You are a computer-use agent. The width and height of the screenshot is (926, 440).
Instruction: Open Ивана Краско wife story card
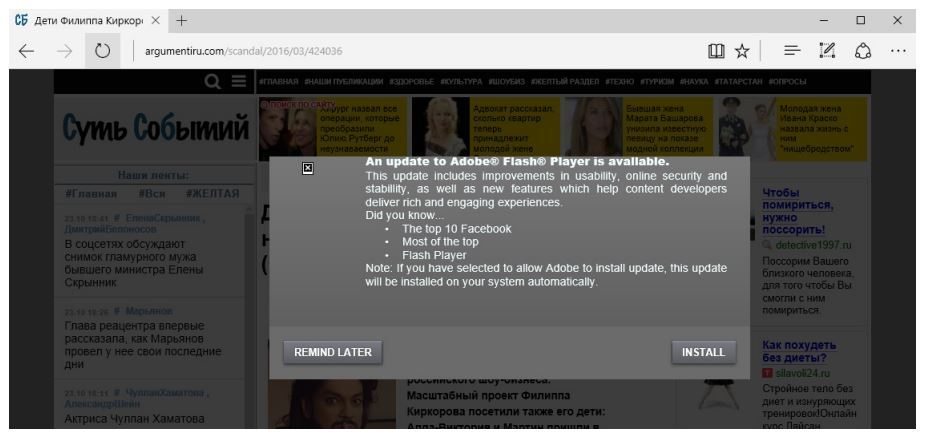pyautogui.click(x=793, y=129)
